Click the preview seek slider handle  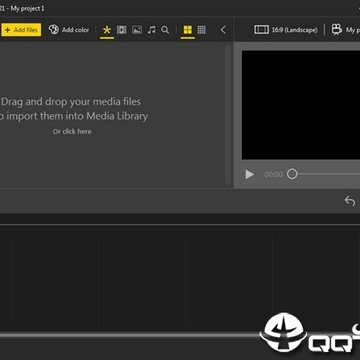292,174
